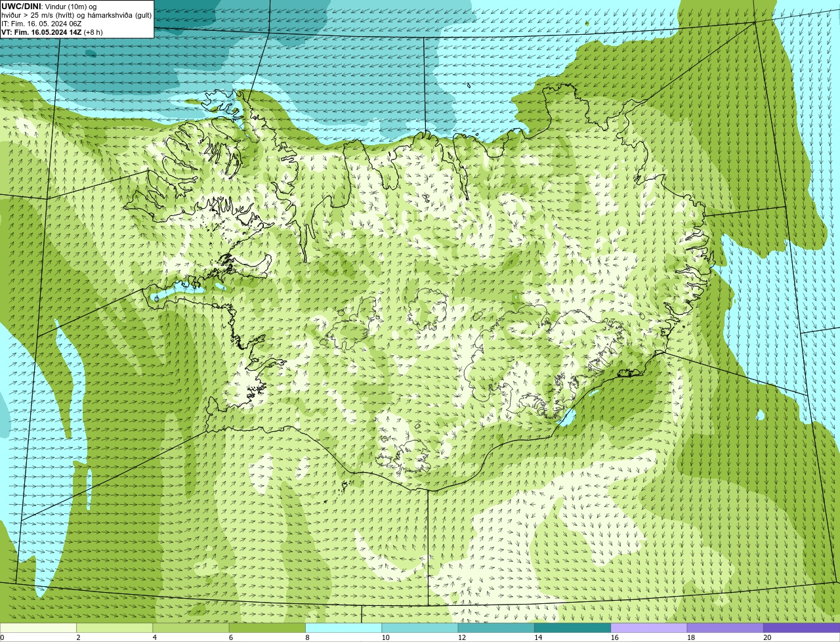Click the scale label "14"
The width and height of the screenshot is (840, 642).
coord(538,637)
